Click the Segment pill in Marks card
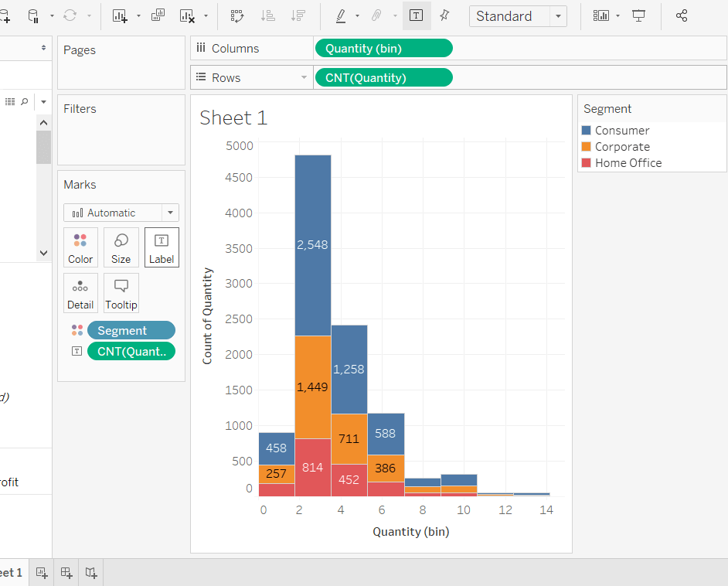Screen dimensions: 728x586 [x=131, y=330]
